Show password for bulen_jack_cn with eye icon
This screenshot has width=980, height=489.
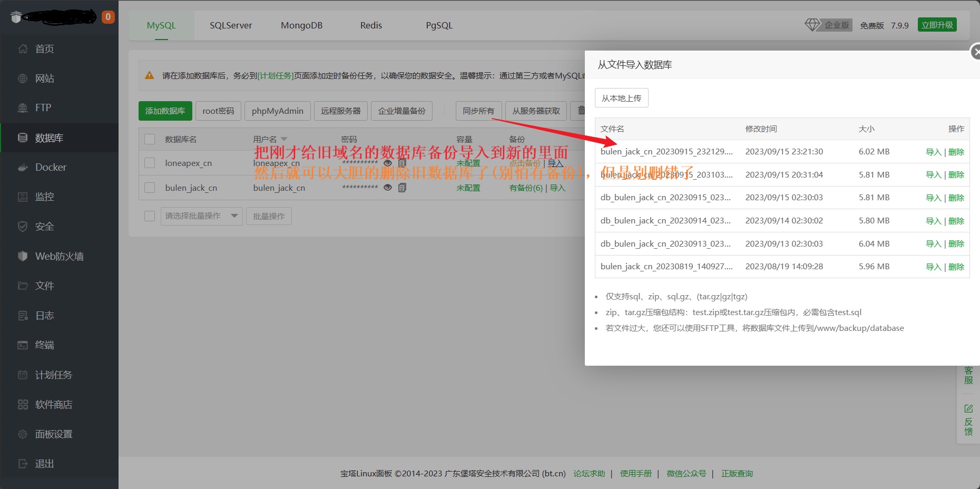[388, 188]
